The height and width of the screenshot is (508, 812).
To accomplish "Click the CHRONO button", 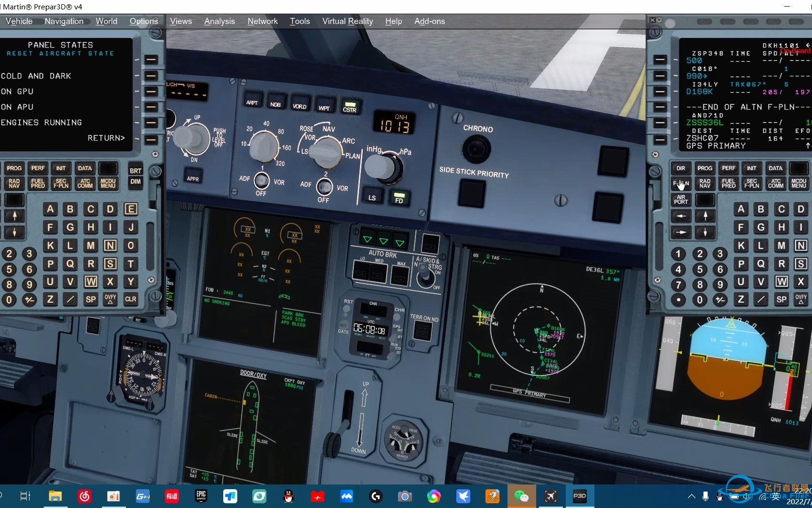I will point(476,149).
